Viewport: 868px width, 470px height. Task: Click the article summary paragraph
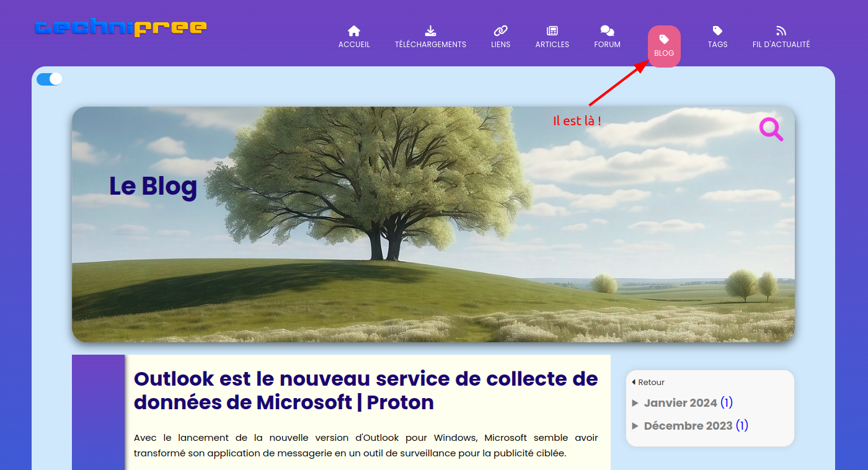(x=366, y=445)
